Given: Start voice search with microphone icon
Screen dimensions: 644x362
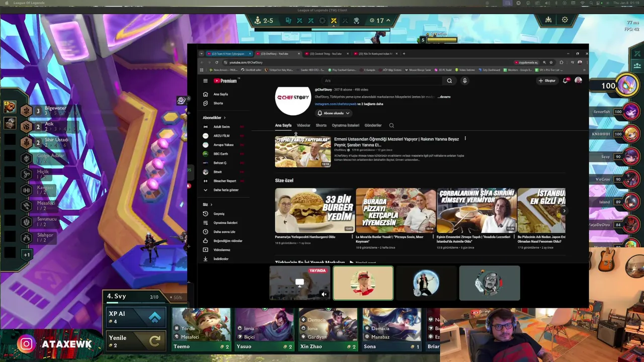Looking at the screenshot, I should pos(464,80).
